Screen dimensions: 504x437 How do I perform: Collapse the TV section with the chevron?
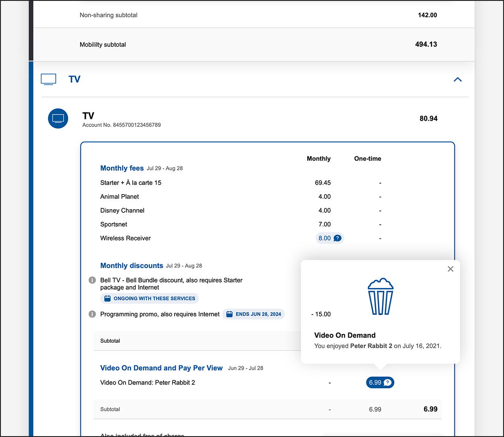coord(458,79)
